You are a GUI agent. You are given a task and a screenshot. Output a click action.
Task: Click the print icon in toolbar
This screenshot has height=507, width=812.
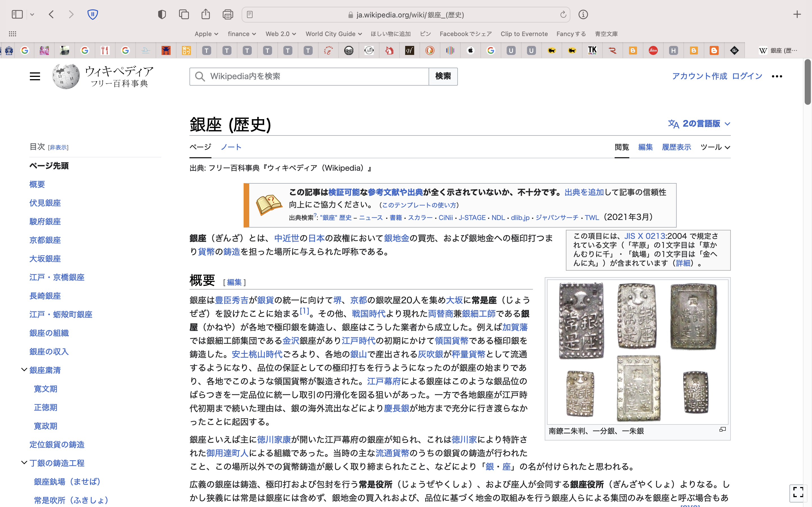pos(228,14)
